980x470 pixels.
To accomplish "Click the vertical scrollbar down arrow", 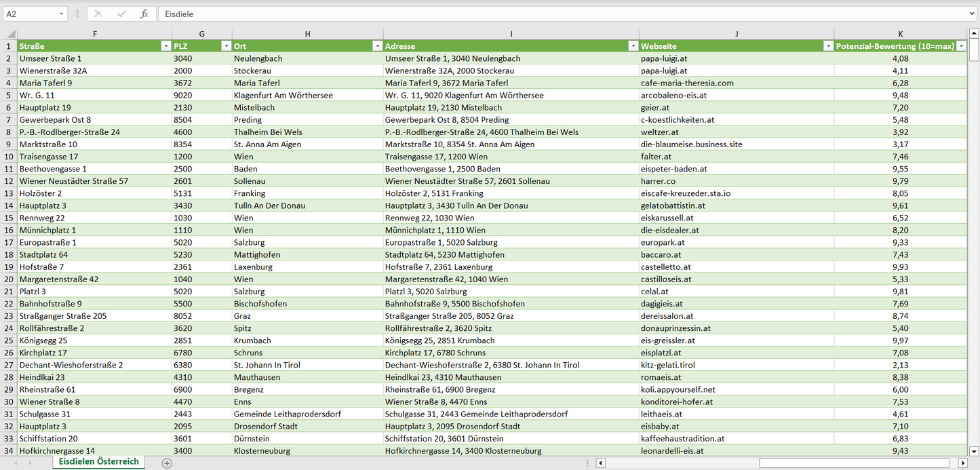I will coord(974,451).
